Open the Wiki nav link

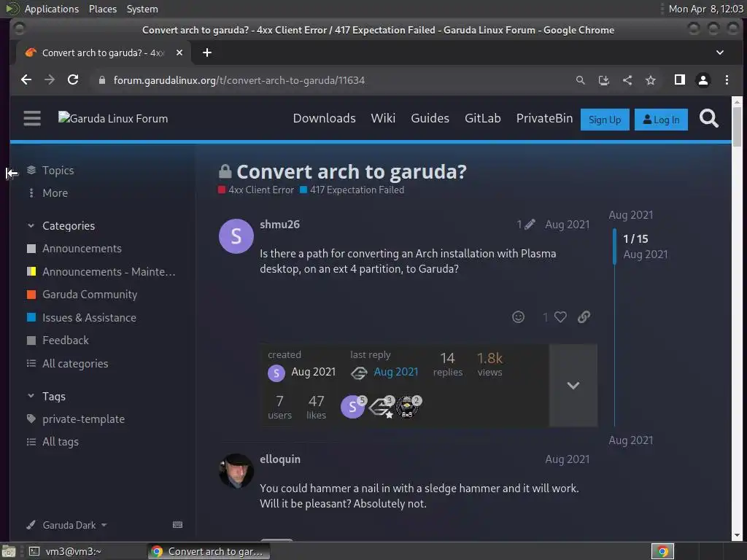coord(383,118)
